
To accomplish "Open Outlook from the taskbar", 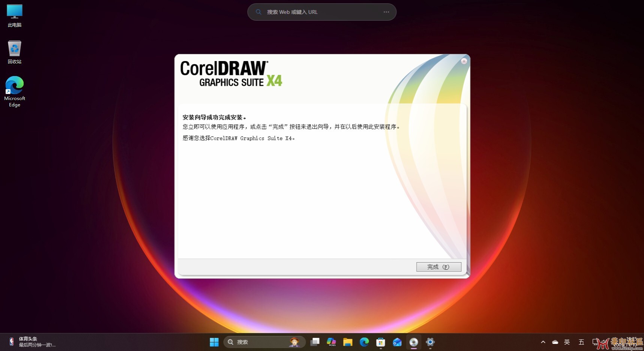I will [397, 342].
